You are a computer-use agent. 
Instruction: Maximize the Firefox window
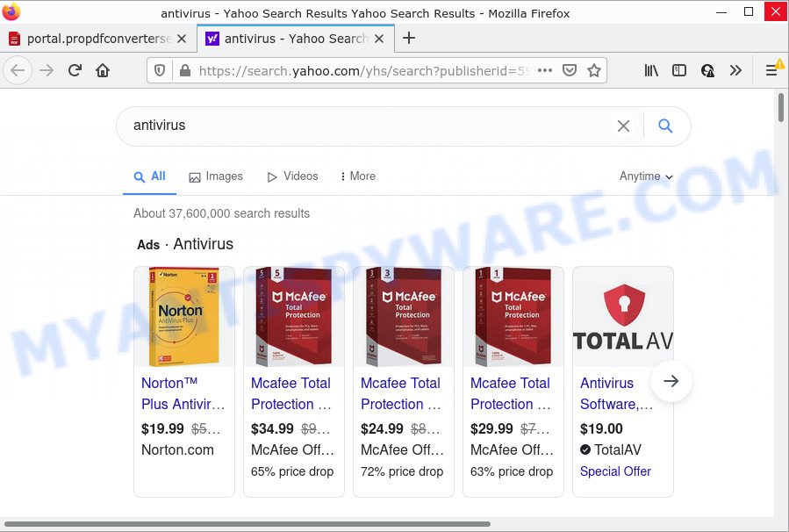pos(749,11)
